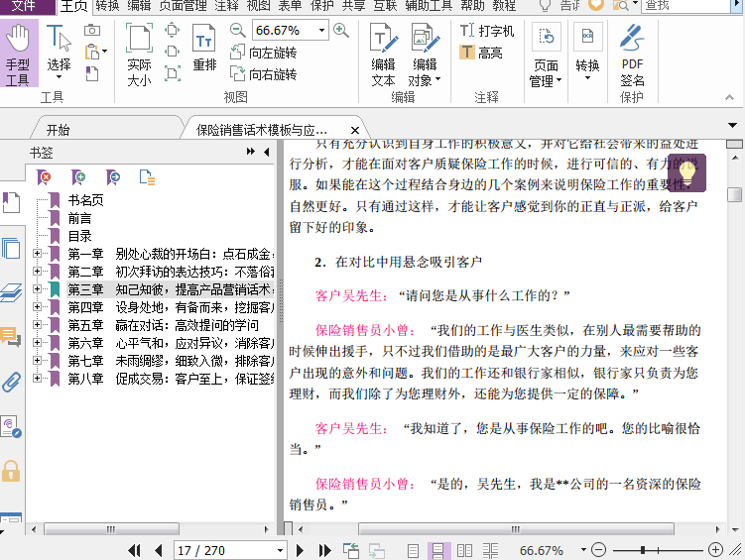Open the zoom percentage dropdown in ribbon
Screen dimensions: 745x560
(321, 31)
